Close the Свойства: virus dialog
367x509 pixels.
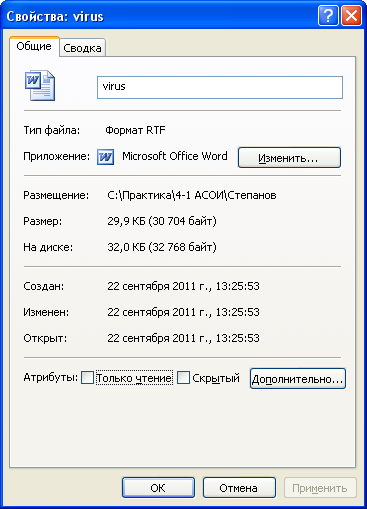coord(351,15)
